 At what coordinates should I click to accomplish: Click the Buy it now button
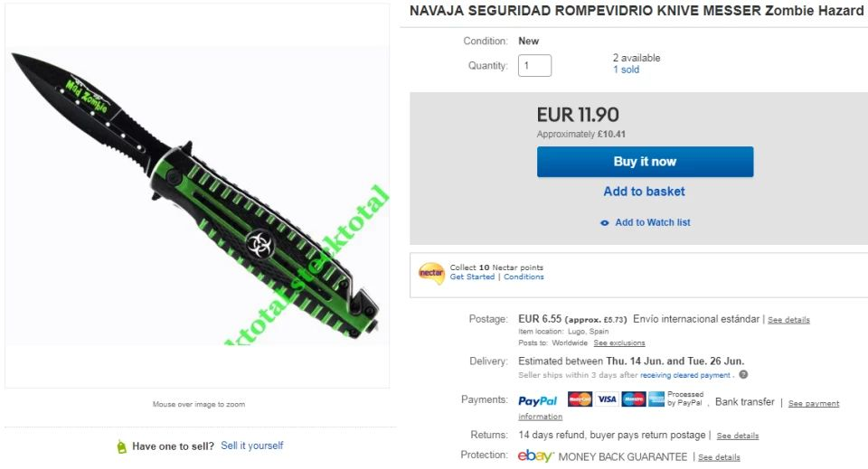tap(645, 162)
